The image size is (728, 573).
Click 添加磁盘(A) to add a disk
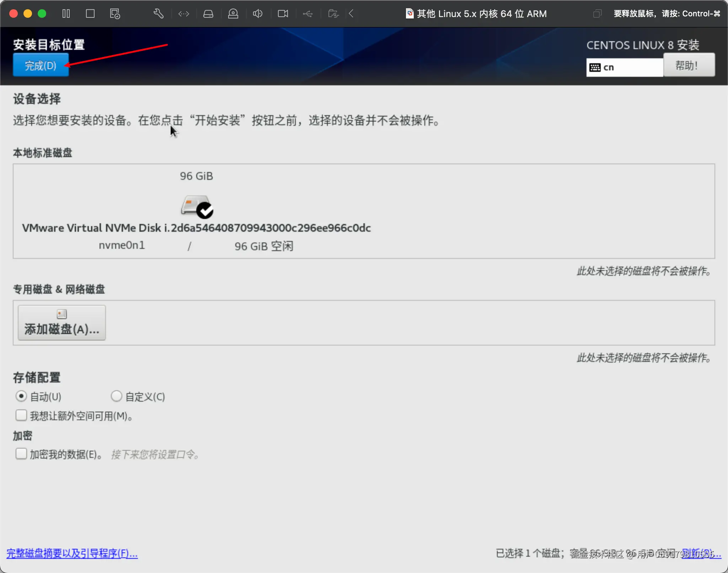coord(61,323)
